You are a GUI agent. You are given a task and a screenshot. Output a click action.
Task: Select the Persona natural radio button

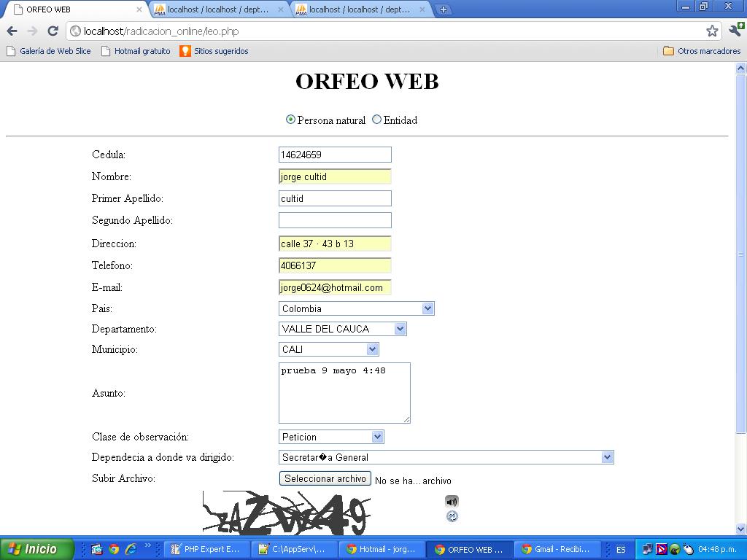291,120
